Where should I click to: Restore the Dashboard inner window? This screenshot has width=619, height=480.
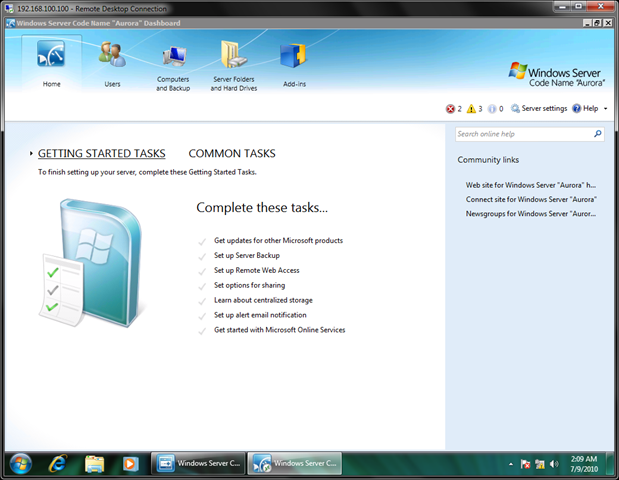point(597,23)
